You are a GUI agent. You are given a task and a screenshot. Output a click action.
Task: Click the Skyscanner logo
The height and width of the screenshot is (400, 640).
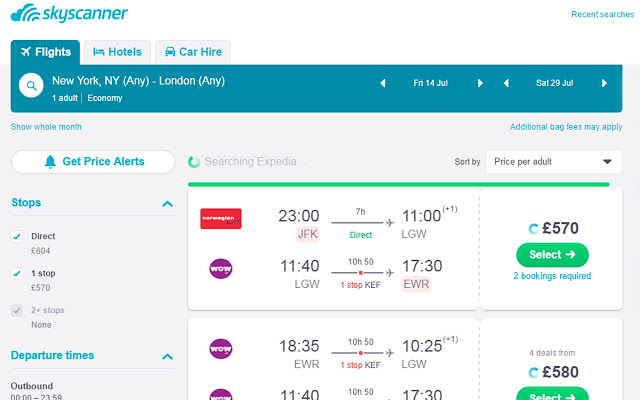click(69, 13)
